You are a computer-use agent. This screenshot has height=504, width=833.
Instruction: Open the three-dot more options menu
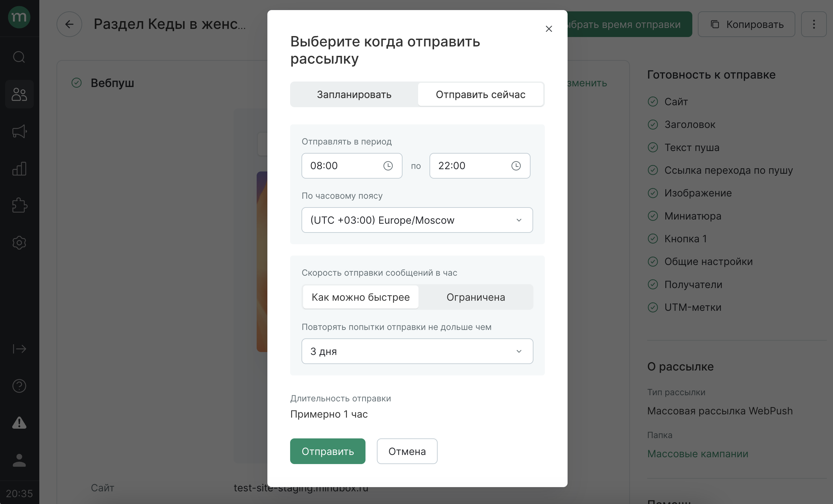click(x=814, y=24)
